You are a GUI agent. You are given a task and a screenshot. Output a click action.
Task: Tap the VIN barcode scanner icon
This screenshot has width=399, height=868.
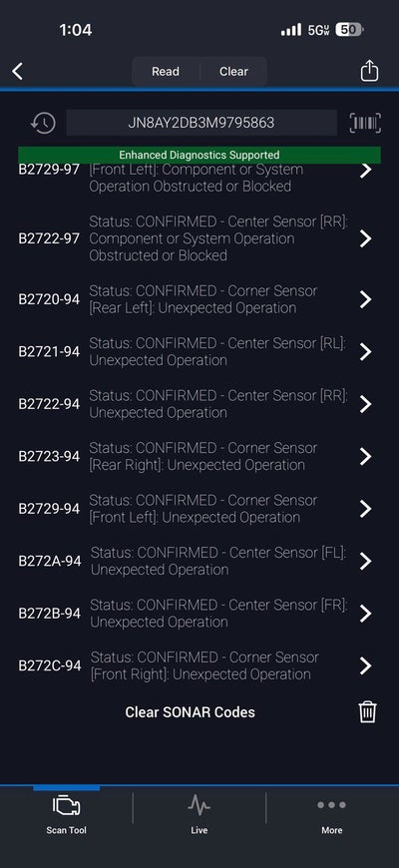pyautogui.click(x=365, y=123)
